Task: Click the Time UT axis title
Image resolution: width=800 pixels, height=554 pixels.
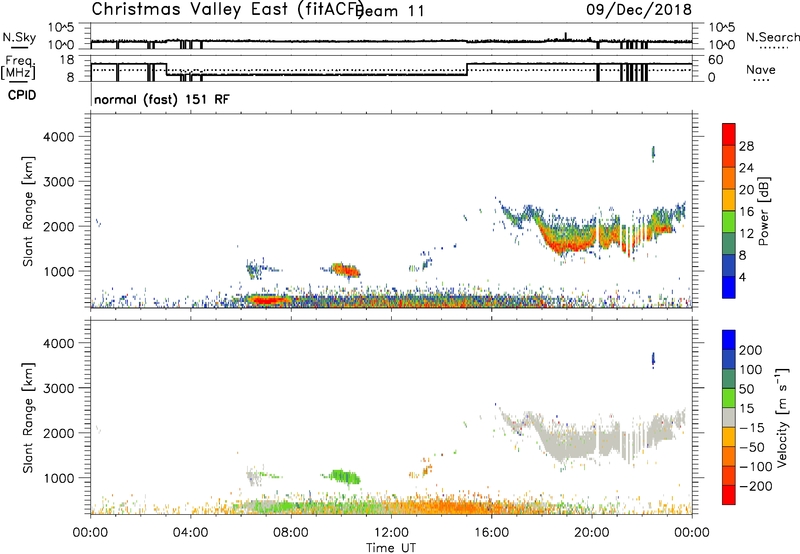Action: [x=391, y=548]
